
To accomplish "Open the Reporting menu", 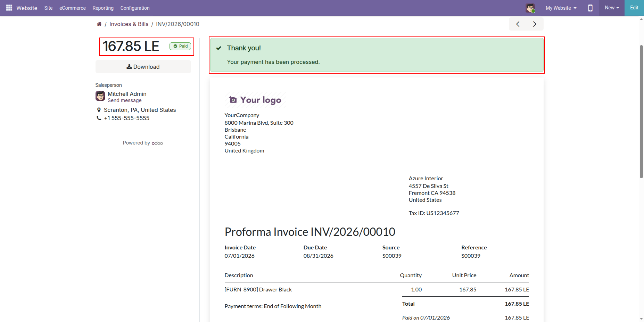I will 103,8.
